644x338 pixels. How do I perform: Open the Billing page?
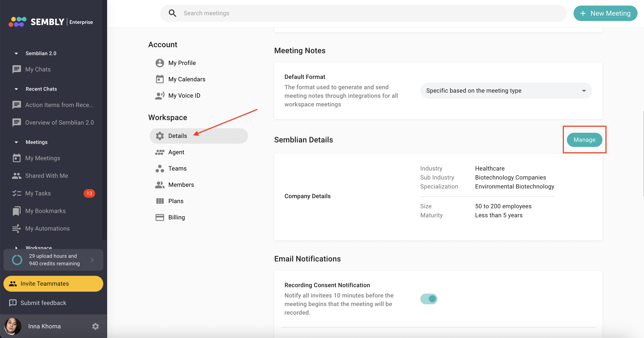[176, 217]
